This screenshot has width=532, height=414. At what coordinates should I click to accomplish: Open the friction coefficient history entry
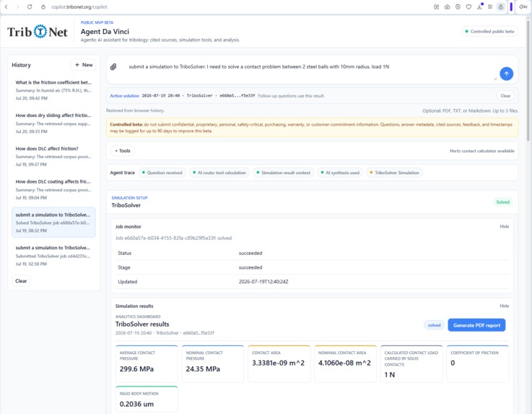tap(53, 90)
